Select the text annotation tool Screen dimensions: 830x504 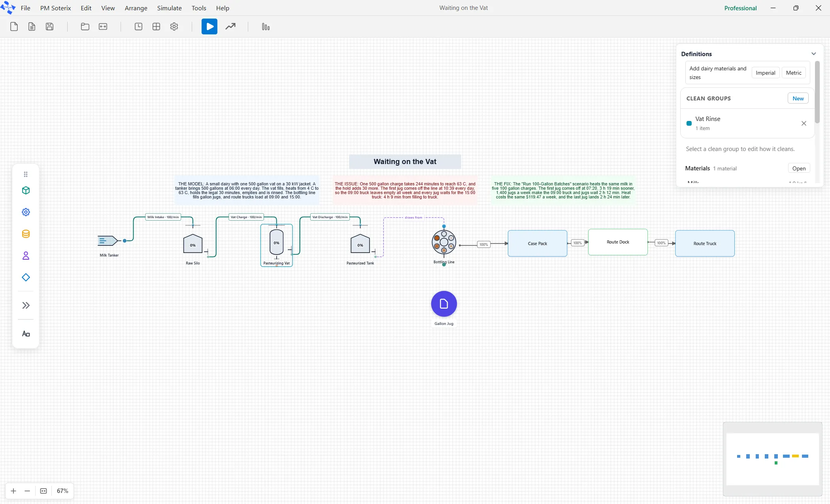[x=26, y=334]
